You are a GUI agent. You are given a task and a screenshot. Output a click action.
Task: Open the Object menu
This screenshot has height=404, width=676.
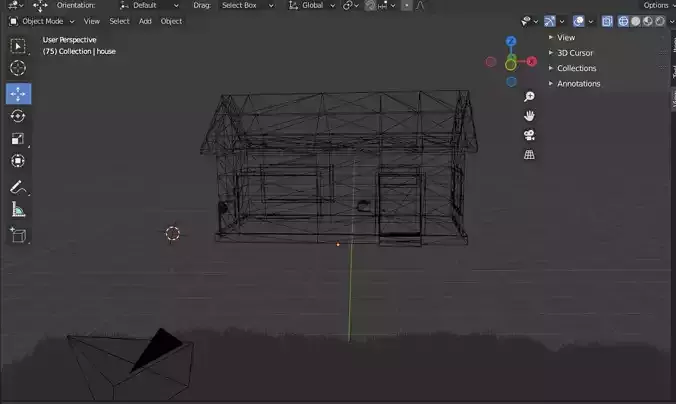coord(171,21)
